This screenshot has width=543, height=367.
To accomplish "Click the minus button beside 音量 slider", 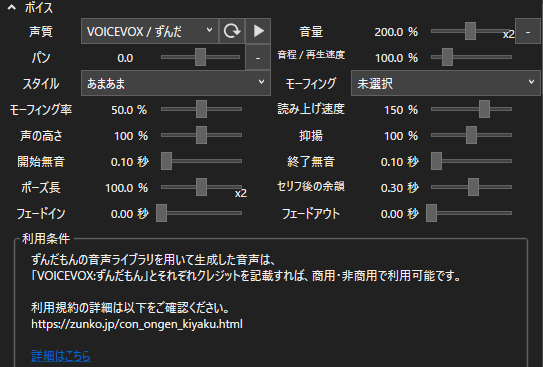I will 528,32.
